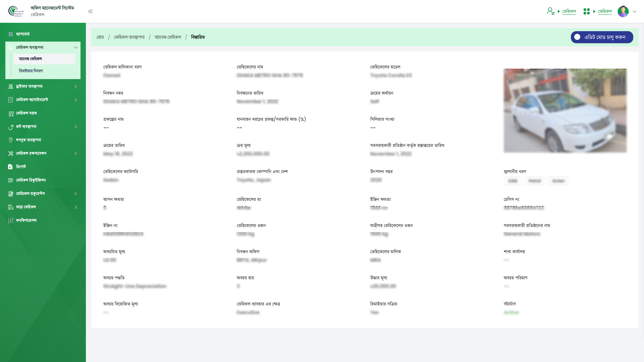The height and width of the screenshot is (362, 644).
Task: Click the Microcredit Regulatory Authority logo
Action: (x=16, y=11)
